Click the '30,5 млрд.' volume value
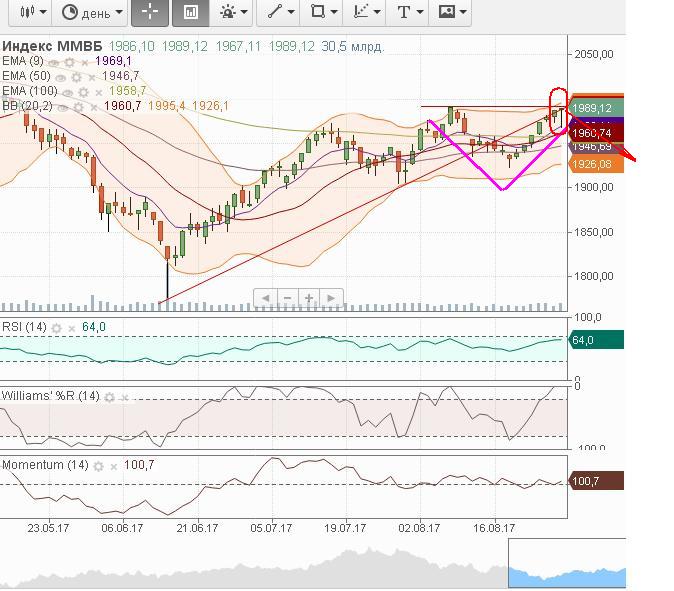Screen dimensions: 674x591 point(352,46)
